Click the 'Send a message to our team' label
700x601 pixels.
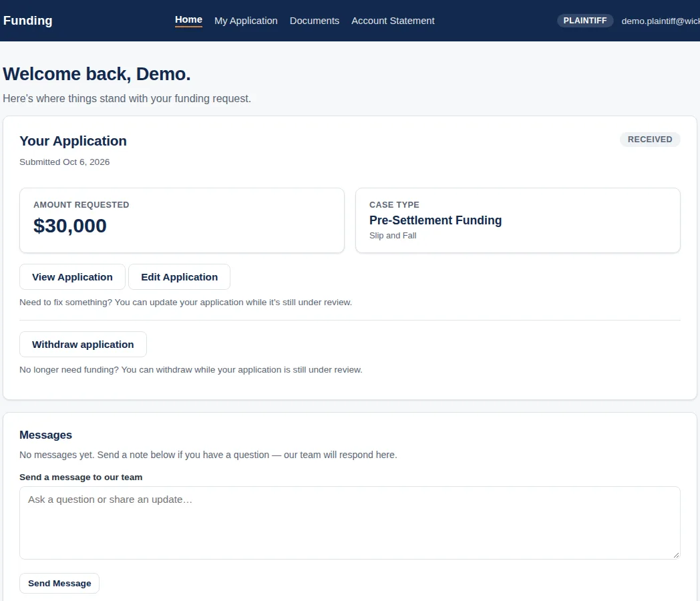click(81, 477)
